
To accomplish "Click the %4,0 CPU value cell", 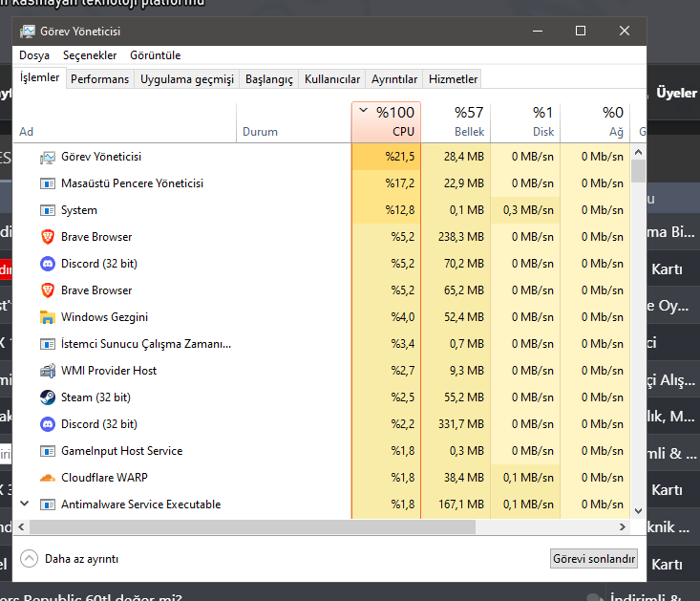I will tap(386, 317).
